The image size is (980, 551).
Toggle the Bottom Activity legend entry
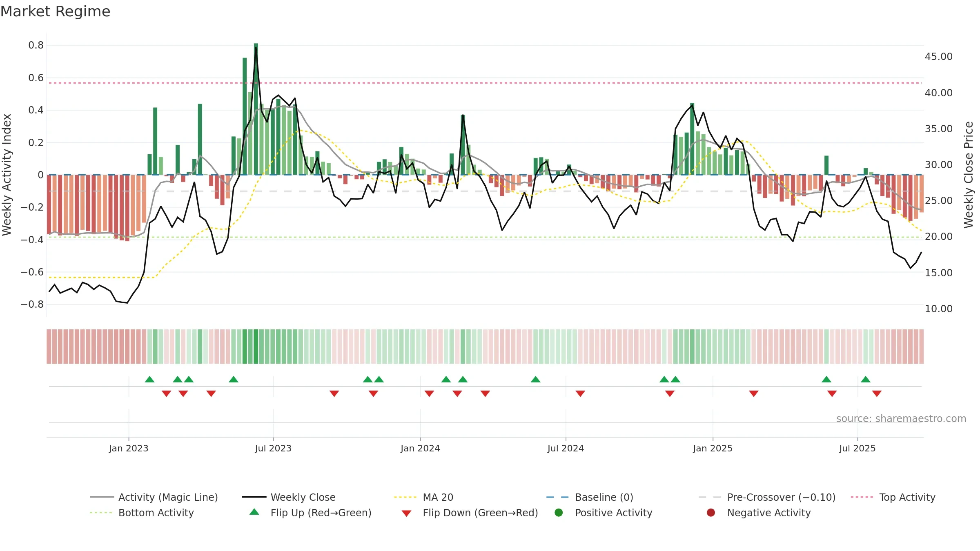[142, 513]
